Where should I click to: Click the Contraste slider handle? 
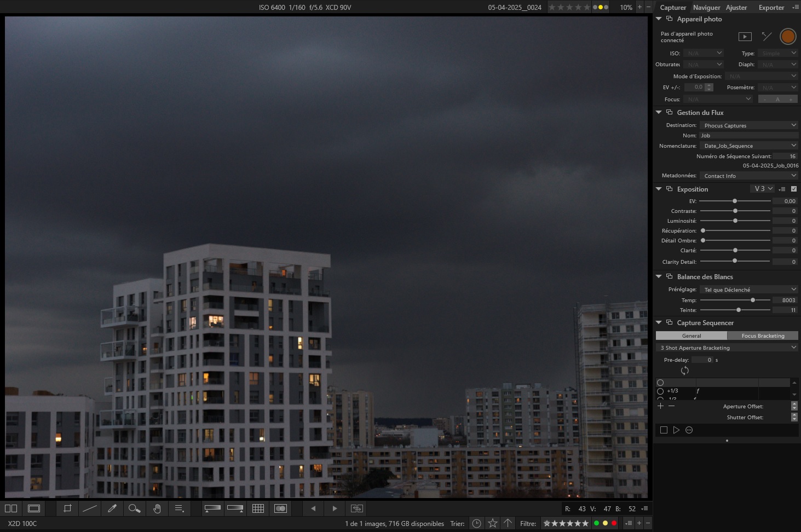click(x=735, y=211)
